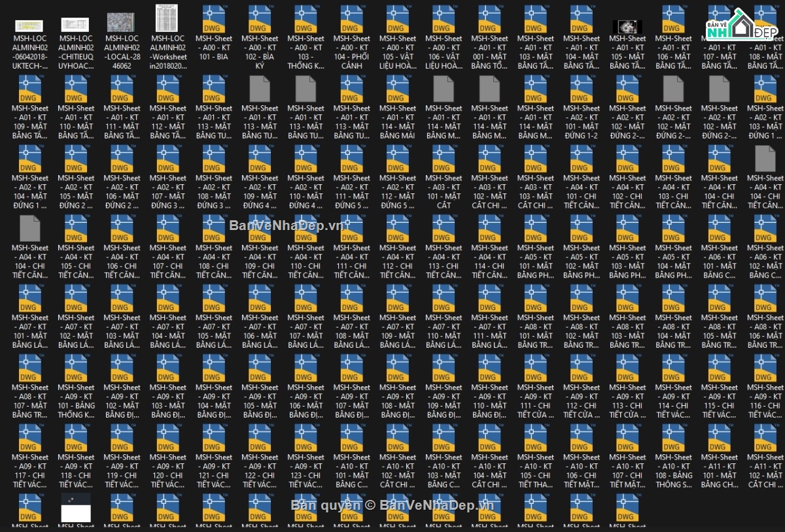Open the A00 - KT 101 - BIA DWG file
The height and width of the screenshot is (532, 785).
(x=214, y=19)
